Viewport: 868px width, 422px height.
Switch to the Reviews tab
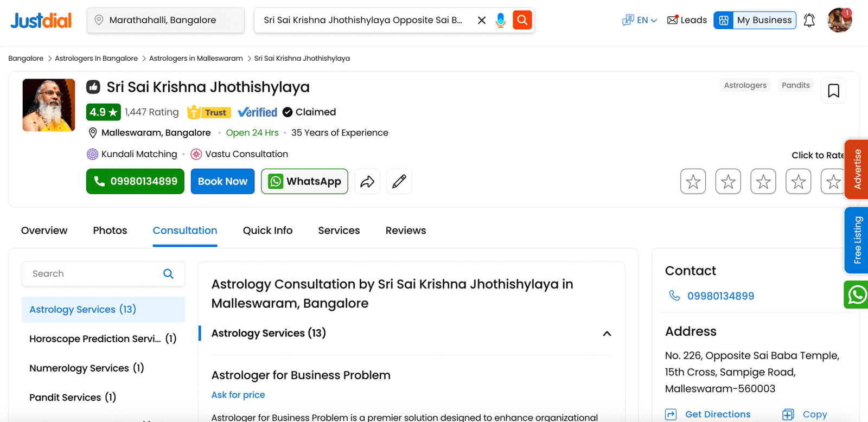(406, 231)
